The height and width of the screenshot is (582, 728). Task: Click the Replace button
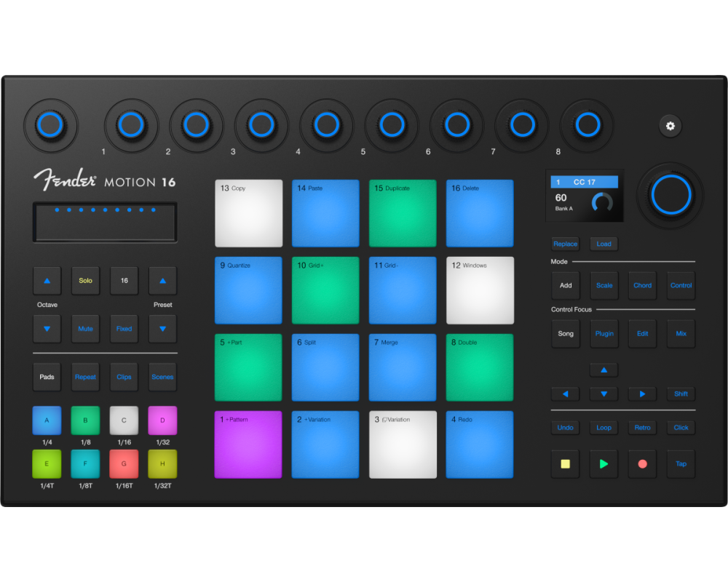tap(565, 244)
